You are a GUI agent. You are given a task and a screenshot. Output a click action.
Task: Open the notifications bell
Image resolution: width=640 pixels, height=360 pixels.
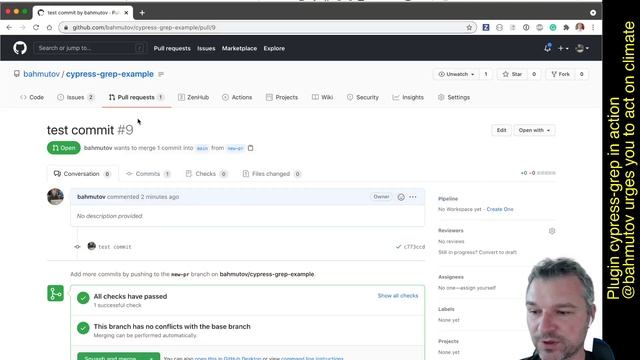tap(547, 48)
